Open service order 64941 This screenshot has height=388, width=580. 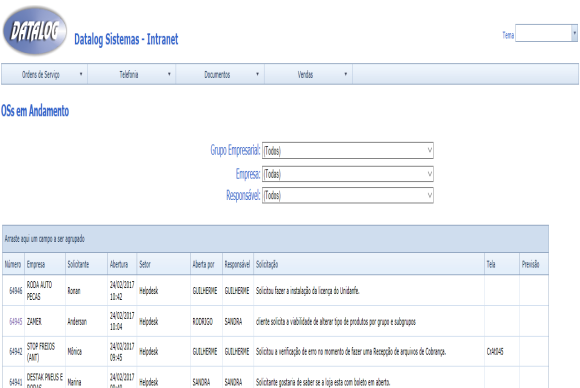click(16, 382)
